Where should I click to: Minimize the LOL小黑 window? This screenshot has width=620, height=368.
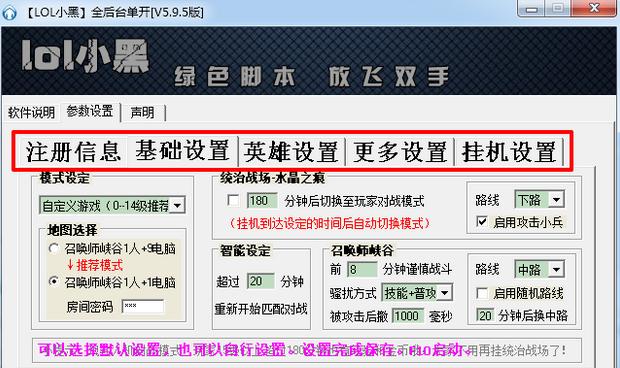point(530,8)
